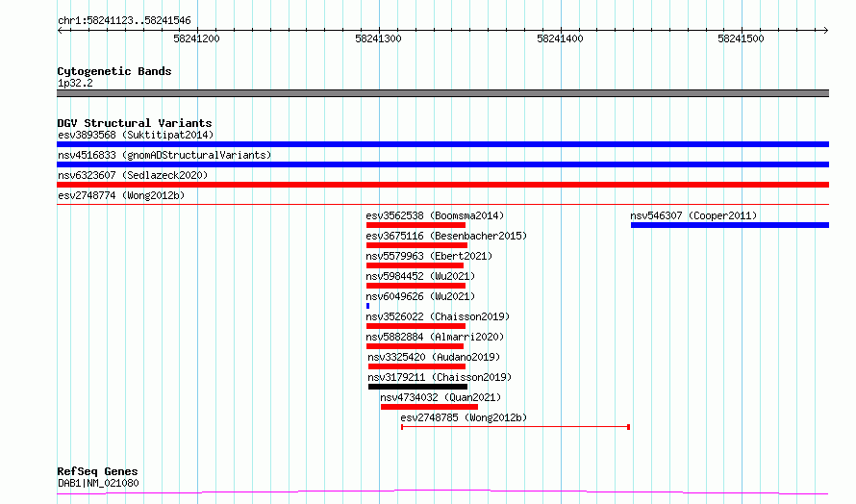The image size is (856, 504).
Task: Click the black bar under nsv3179211
Action: pos(417,387)
